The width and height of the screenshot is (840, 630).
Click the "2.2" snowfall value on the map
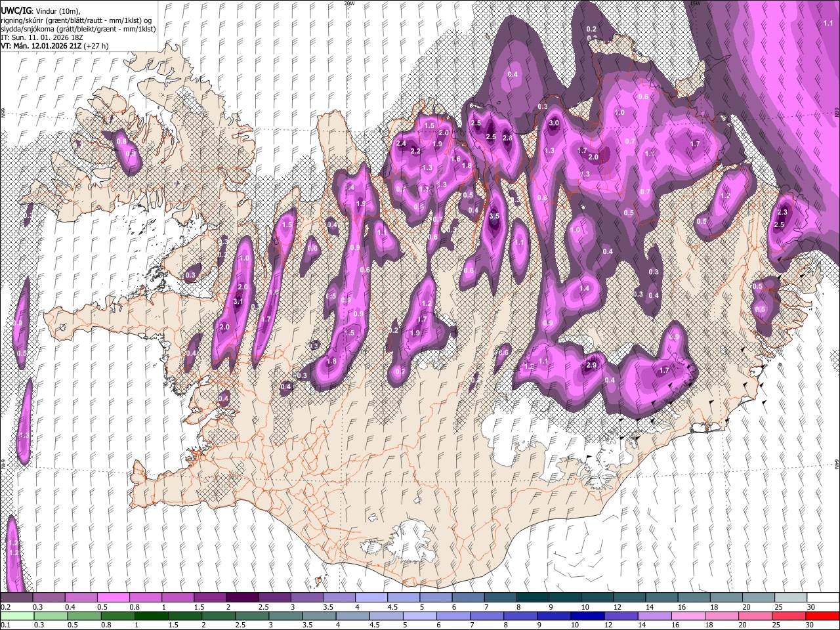pyautogui.click(x=415, y=151)
